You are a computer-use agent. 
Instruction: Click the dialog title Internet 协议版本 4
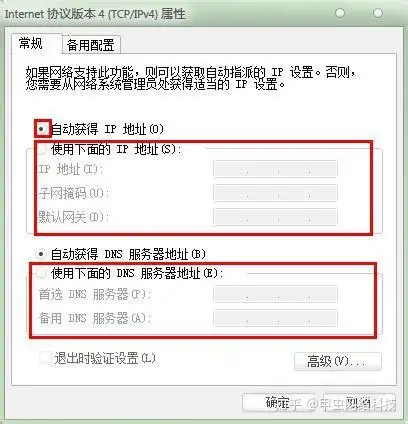(95, 14)
